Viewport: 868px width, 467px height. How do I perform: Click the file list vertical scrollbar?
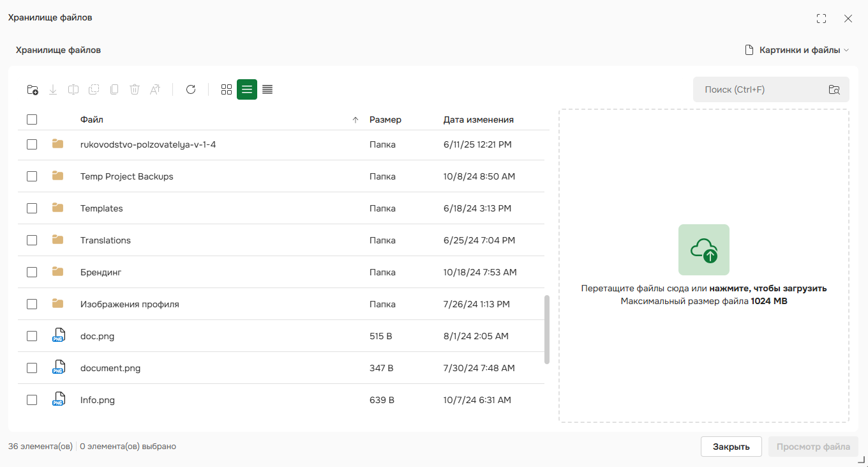[546, 329]
